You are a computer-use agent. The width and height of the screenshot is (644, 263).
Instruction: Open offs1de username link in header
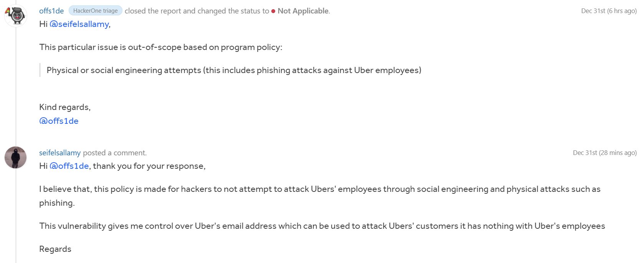(51, 11)
